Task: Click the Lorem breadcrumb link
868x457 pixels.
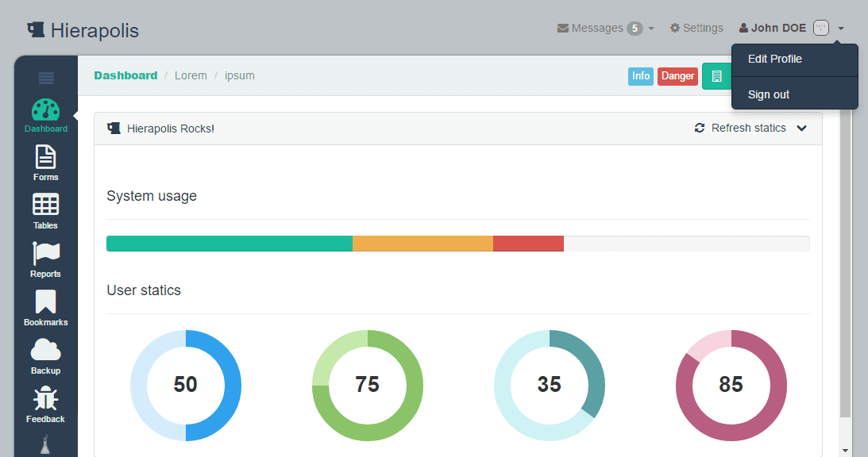Action: [x=191, y=76]
